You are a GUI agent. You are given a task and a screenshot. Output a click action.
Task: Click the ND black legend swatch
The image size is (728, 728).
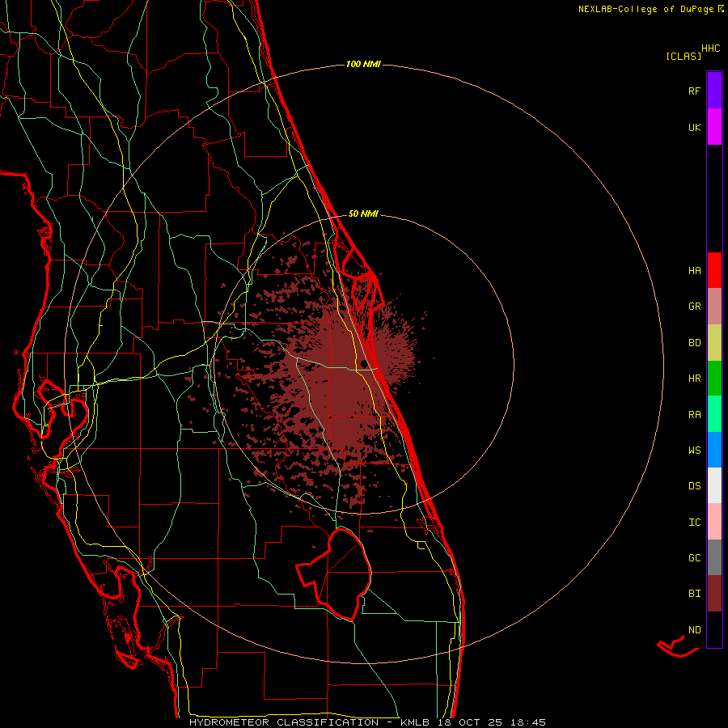714,629
